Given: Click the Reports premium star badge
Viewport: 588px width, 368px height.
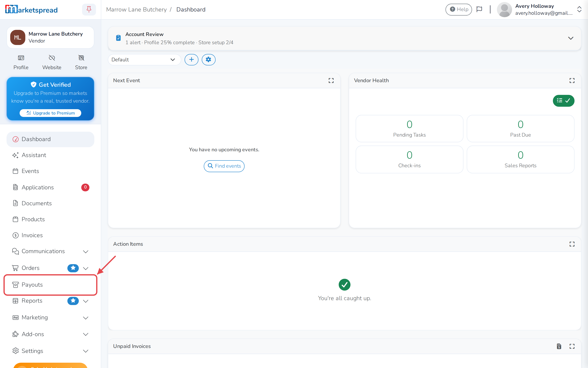Looking at the screenshot, I should click(x=73, y=301).
